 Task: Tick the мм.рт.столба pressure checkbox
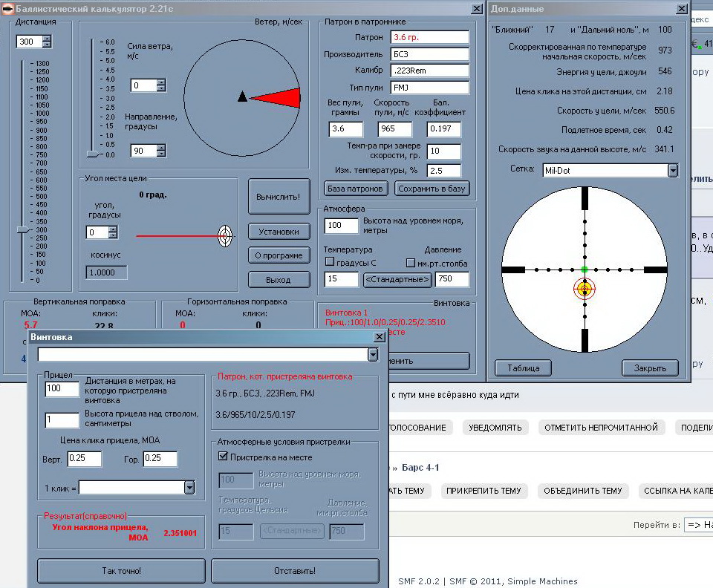[411, 263]
